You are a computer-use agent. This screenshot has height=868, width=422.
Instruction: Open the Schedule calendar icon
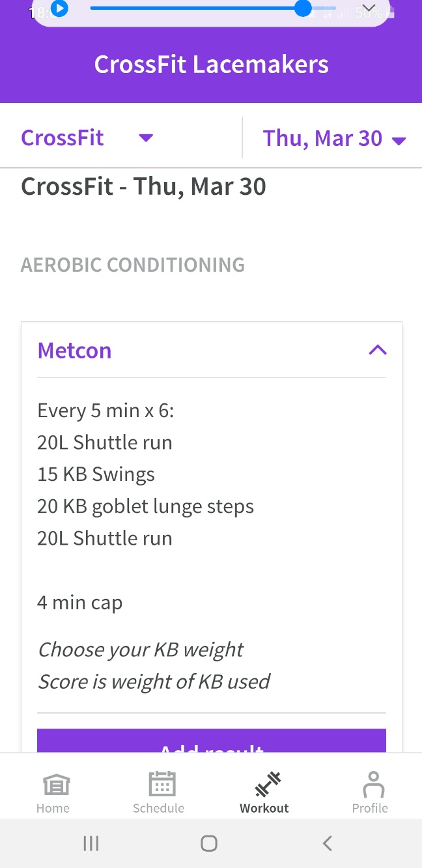point(162,784)
